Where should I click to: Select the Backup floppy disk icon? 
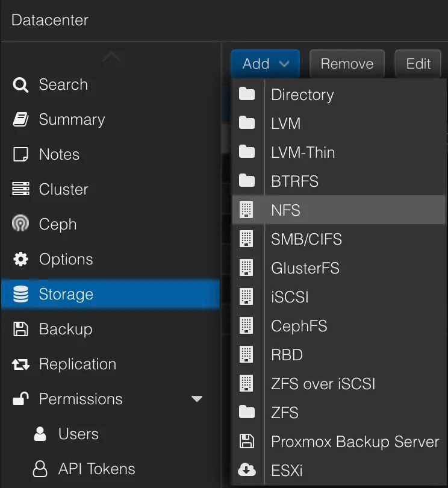[20, 329]
